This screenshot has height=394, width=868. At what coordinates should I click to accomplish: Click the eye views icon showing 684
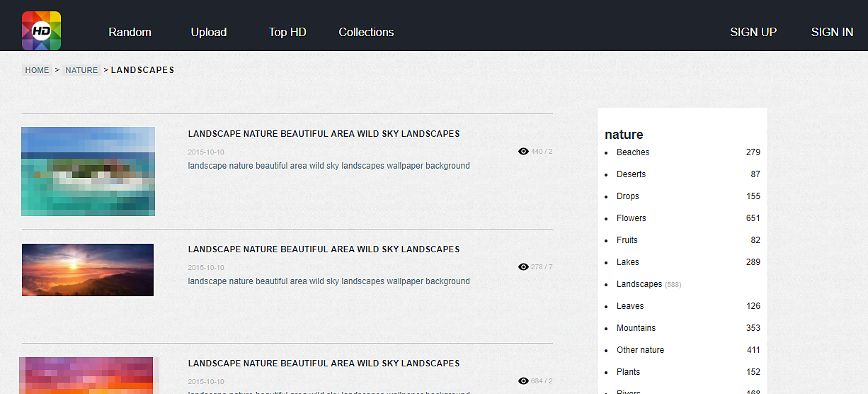click(523, 381)
